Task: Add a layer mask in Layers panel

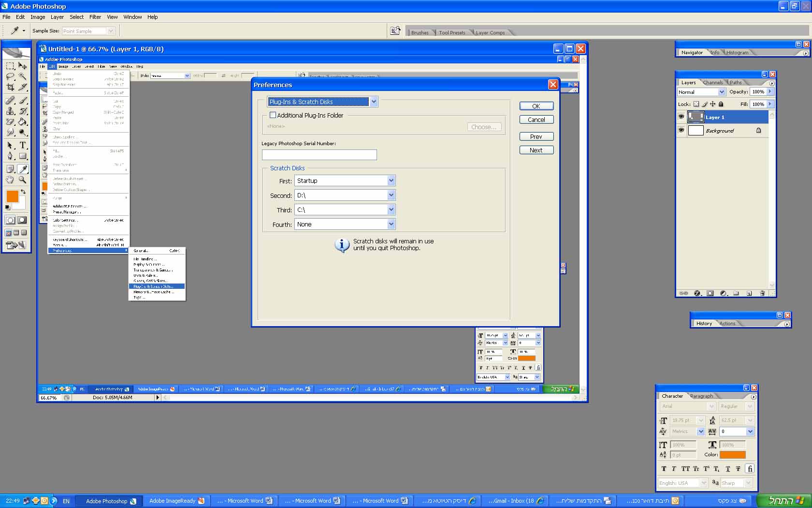Action: click(x=710, y=293)
